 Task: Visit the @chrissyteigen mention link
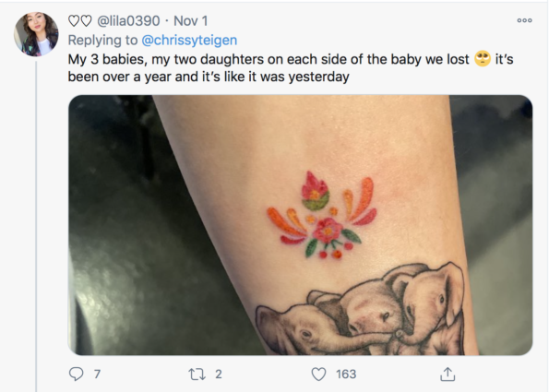189,40
